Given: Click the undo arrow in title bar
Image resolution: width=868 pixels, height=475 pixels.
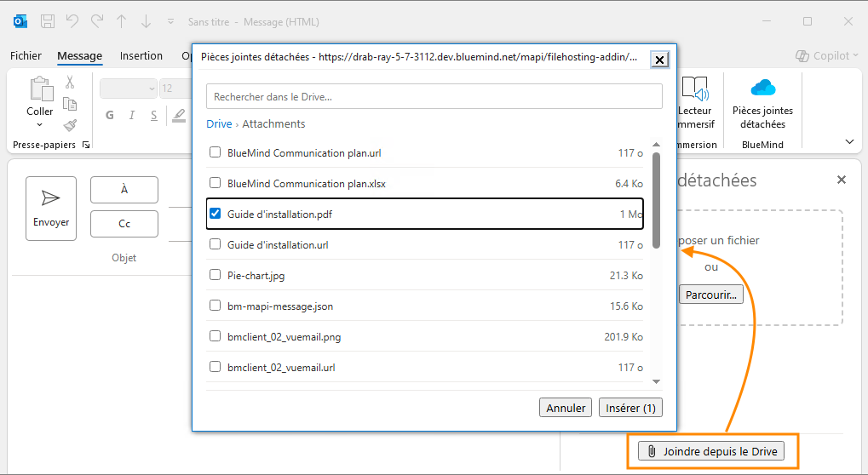Looking at the screenshot, I should point(72,21).
